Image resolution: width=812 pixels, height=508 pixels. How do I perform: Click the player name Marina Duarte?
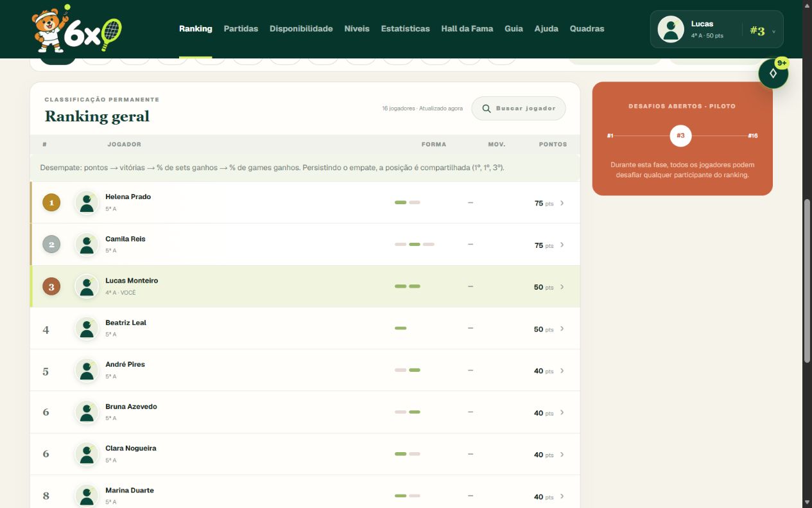130,490
